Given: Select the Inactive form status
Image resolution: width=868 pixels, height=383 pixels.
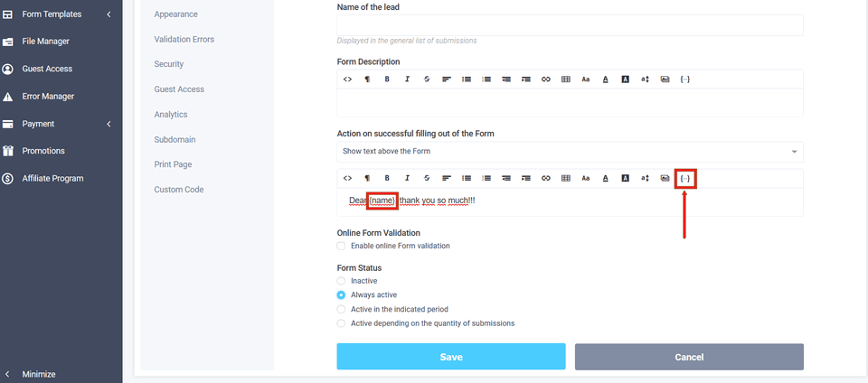Looking at the screenshot, I should coord(341,281).
